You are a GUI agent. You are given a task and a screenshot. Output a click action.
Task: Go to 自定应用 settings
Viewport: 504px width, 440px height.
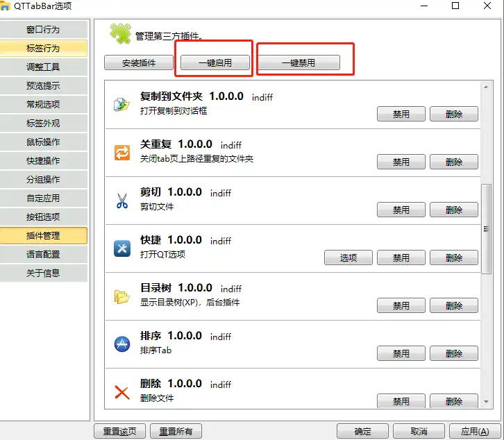point(43,198)
